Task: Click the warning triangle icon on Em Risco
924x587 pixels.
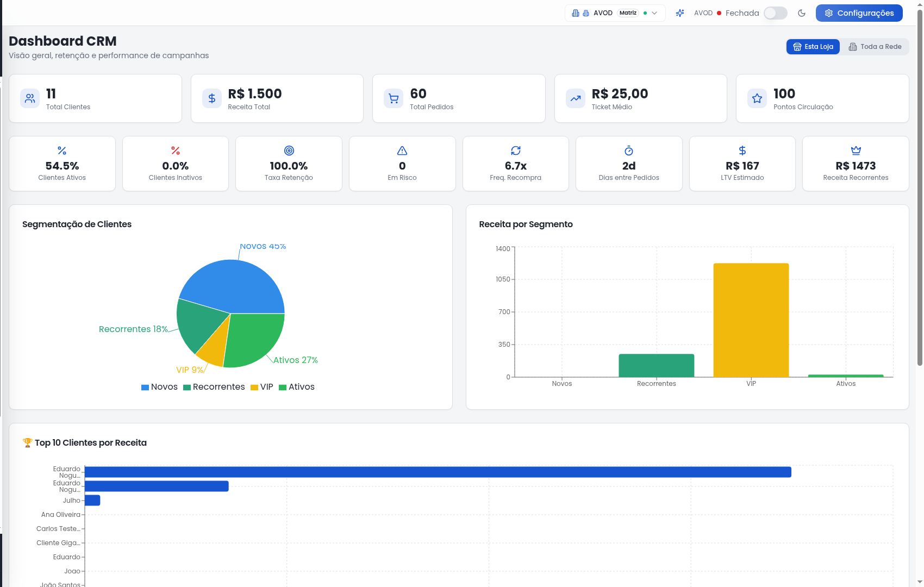Action: click(402, 151)
